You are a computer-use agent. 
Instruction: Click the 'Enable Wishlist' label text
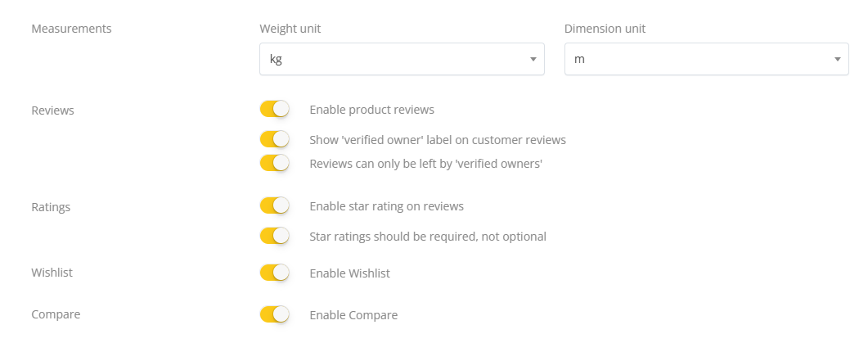(349, 273)
